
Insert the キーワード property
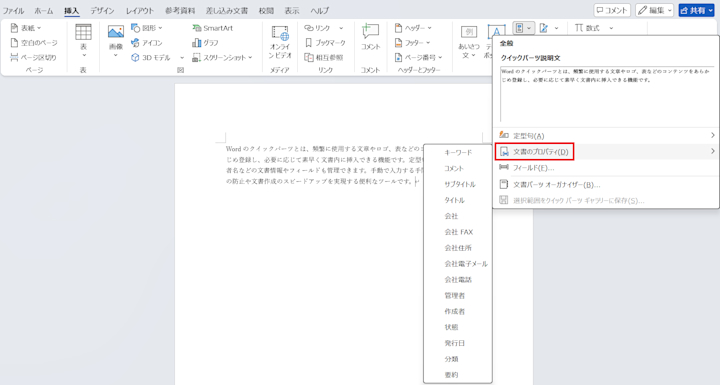[x=458, y=153]
